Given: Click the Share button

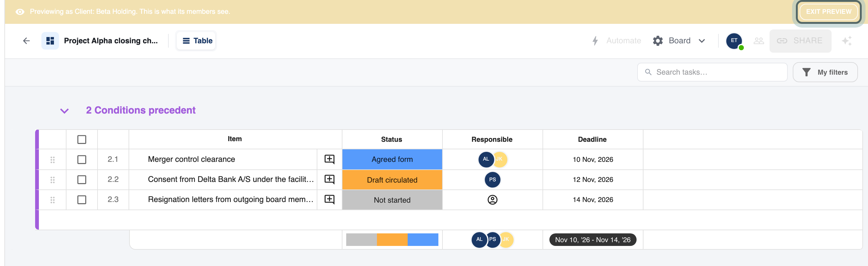Looking at the screenshot, I should tap(800, 41).
